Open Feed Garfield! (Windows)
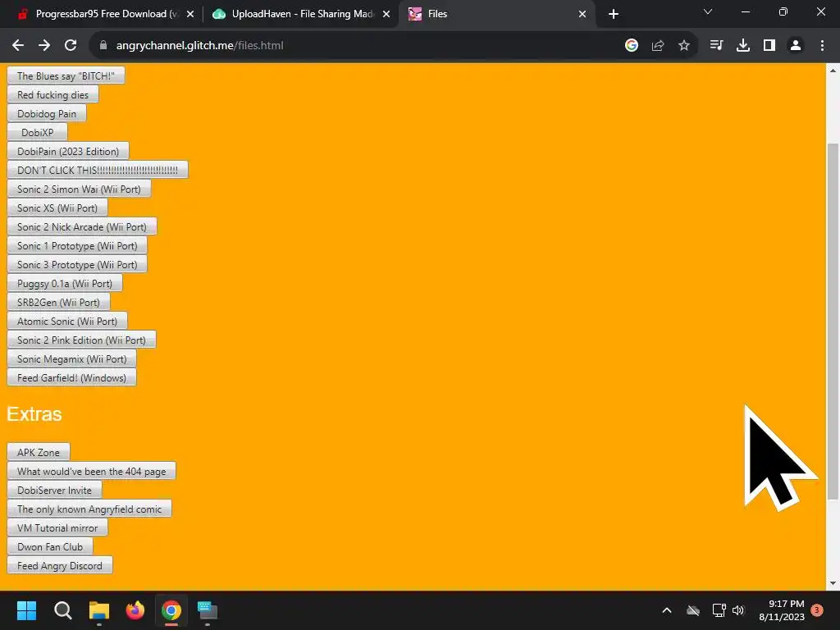840x630 pixels. tap(72, 377)
